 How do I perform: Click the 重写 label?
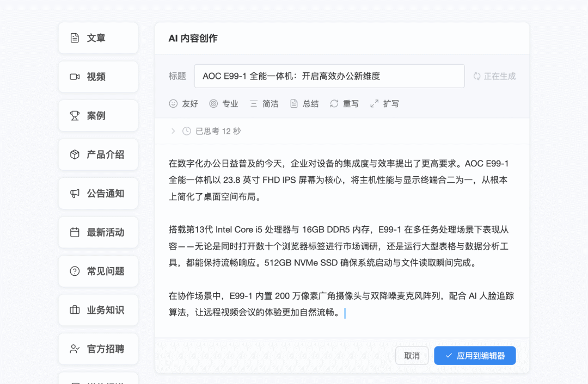click(x=351, y=104)
